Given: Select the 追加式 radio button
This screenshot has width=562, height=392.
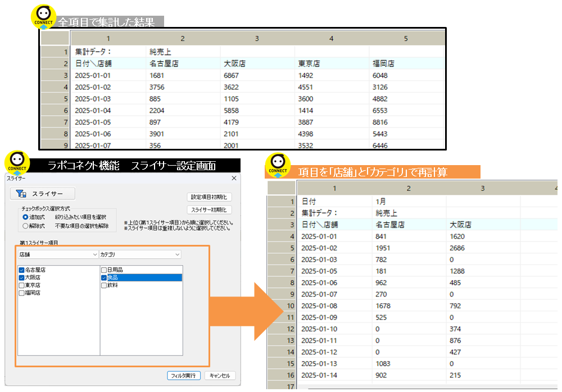Looking at the screenshot, I should [25, 217].
